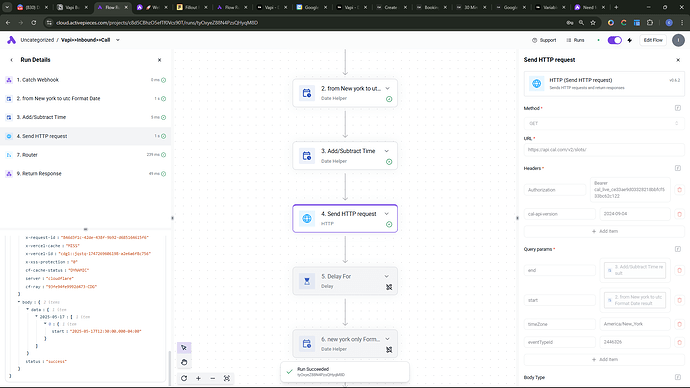Expand the flow name dropdown arrow
Image resolution: width=690 pixels, height=388 pixels.
(117, 40)
